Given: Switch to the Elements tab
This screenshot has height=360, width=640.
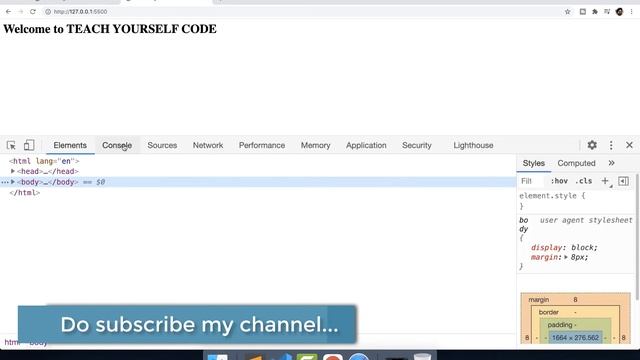Looking at the screenshot, I should tap(70, 145).
